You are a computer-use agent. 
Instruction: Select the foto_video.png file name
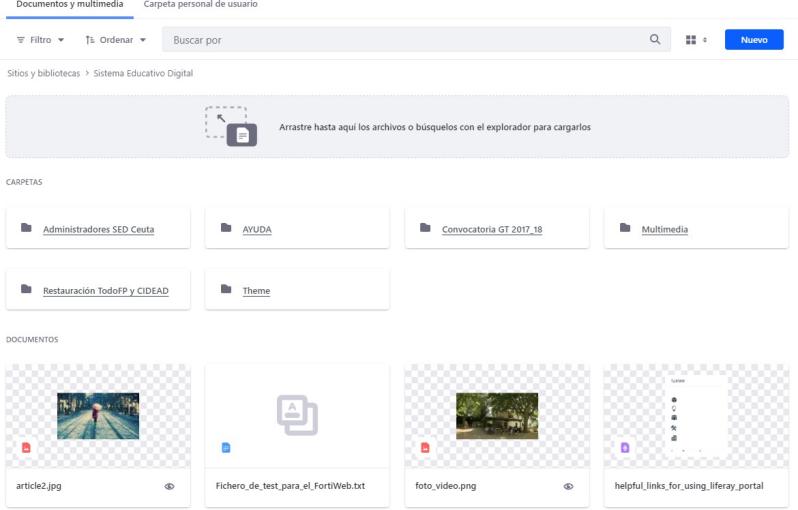pos(446,486)
